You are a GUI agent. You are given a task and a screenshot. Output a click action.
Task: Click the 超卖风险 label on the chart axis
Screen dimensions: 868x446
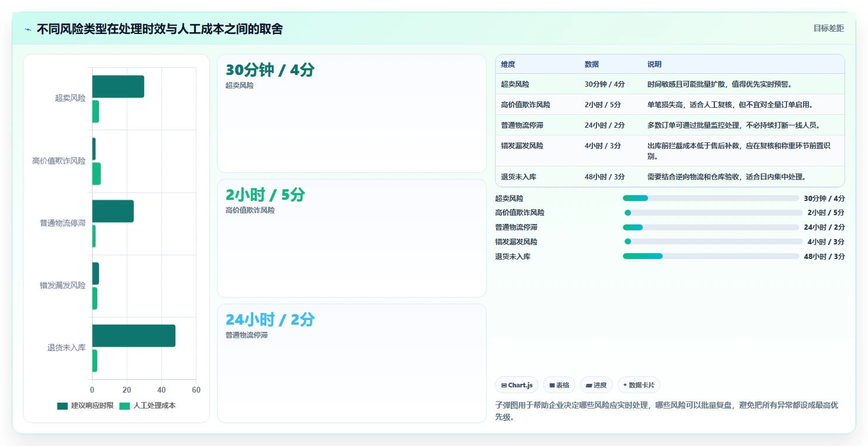pyautogui.click(x=70, y=98)
